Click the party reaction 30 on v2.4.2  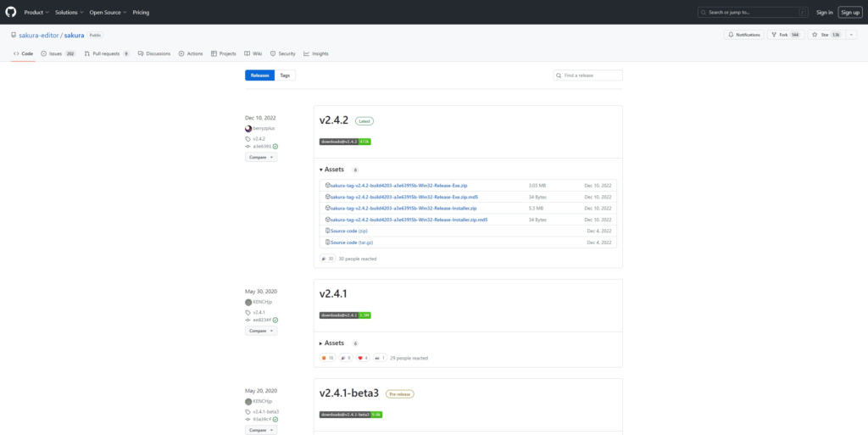point(327,259)
